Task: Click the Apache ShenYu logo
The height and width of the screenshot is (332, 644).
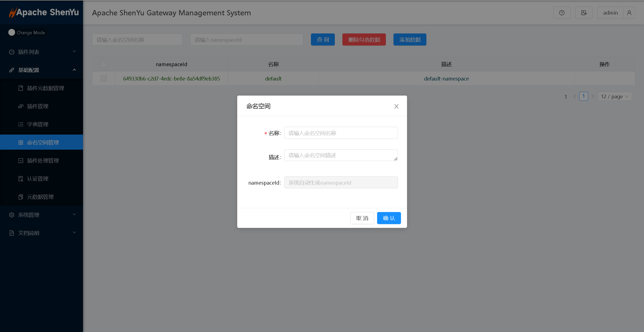Action: coord(44,12)
